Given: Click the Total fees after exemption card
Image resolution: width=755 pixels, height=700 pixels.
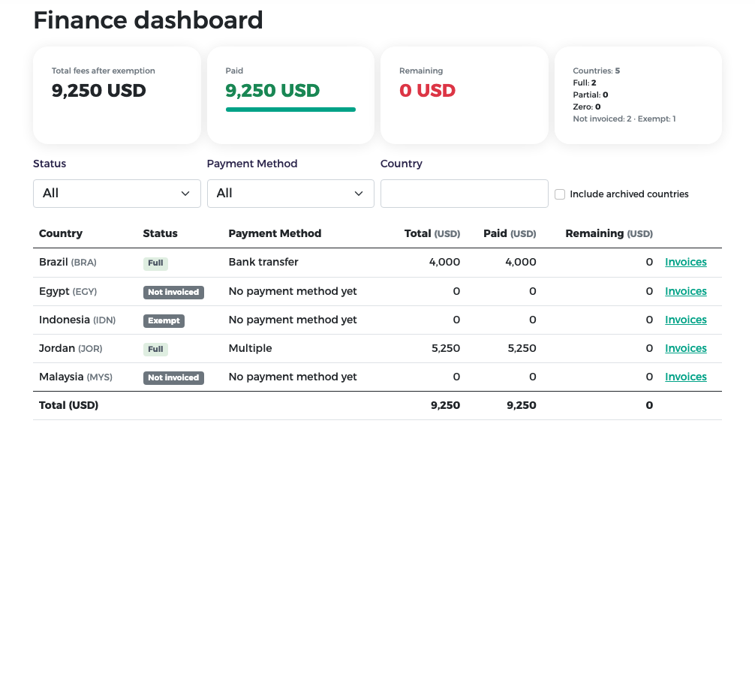Looking at the screenshot, I should pyautogui.click(x=117, y=95).
